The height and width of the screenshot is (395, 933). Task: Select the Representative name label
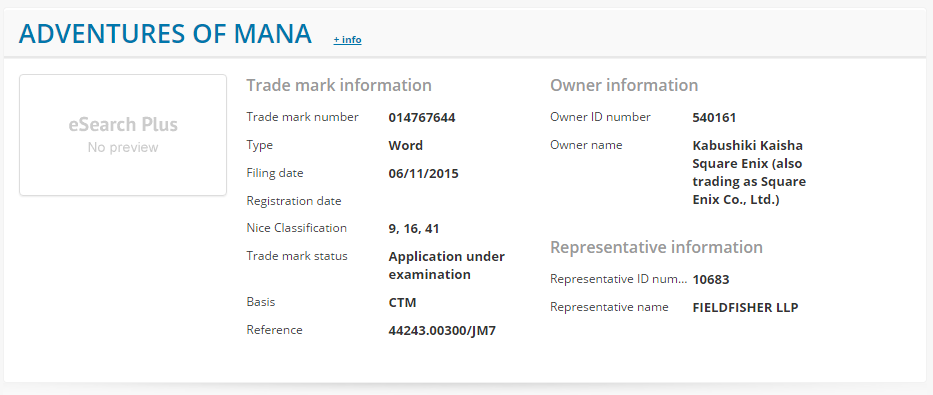609,307
